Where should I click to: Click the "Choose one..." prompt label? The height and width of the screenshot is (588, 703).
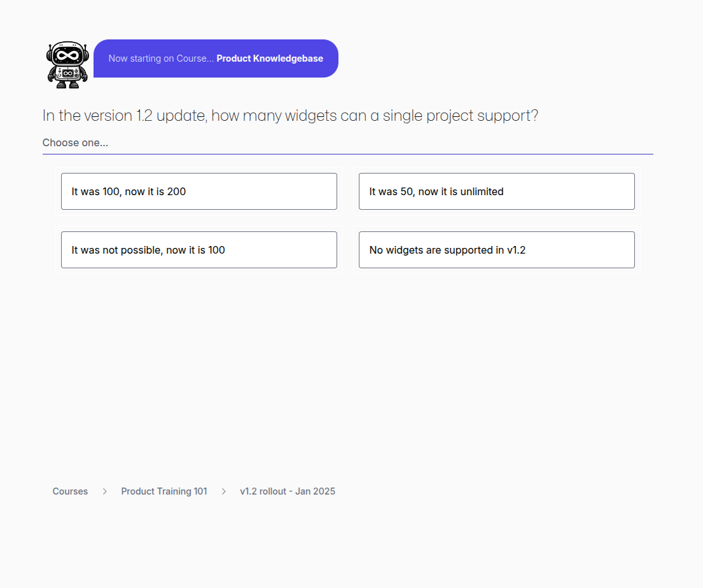tap(75, 142)
